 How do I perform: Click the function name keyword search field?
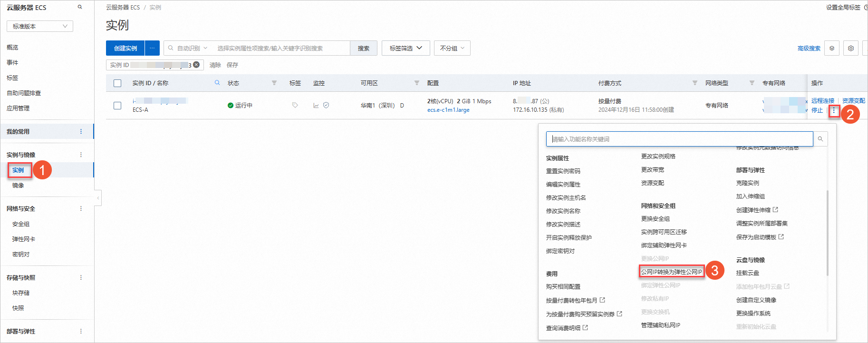click(680, 139)
